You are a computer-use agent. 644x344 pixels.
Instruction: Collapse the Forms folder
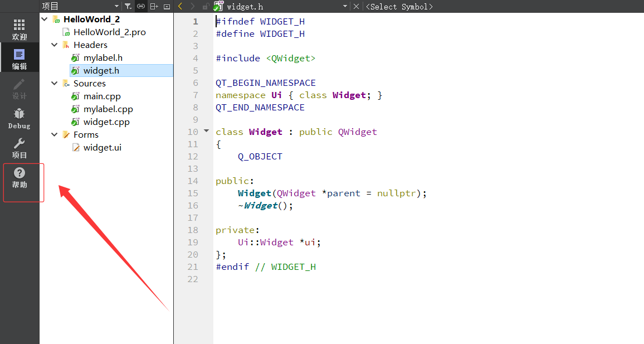coord(54,134)
